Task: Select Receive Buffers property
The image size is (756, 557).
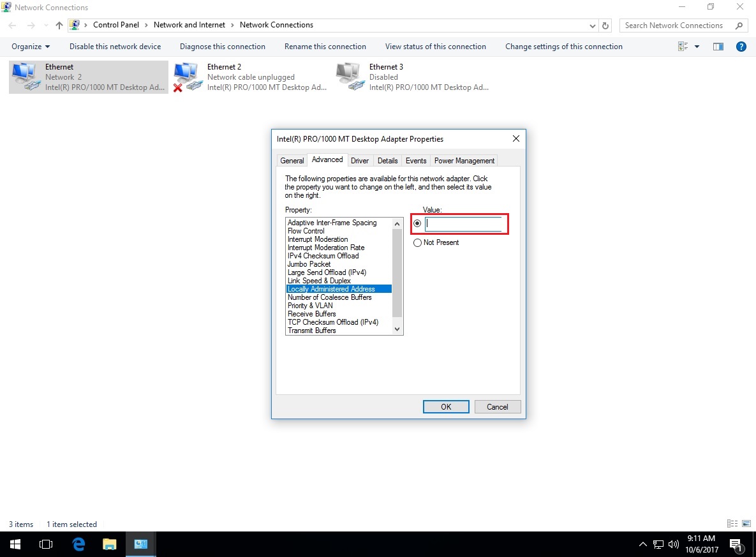Action: (339, 314)
